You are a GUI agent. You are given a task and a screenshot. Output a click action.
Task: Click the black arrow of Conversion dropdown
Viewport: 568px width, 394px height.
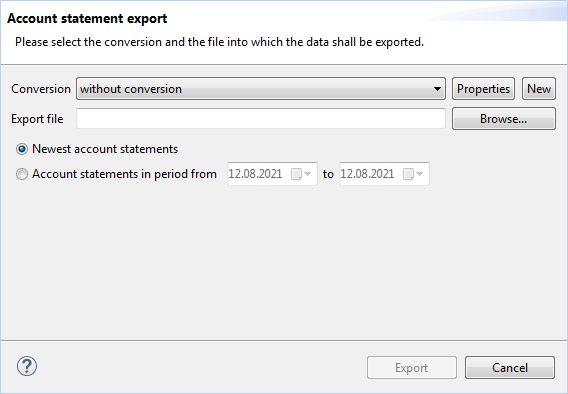click(437, 89)
